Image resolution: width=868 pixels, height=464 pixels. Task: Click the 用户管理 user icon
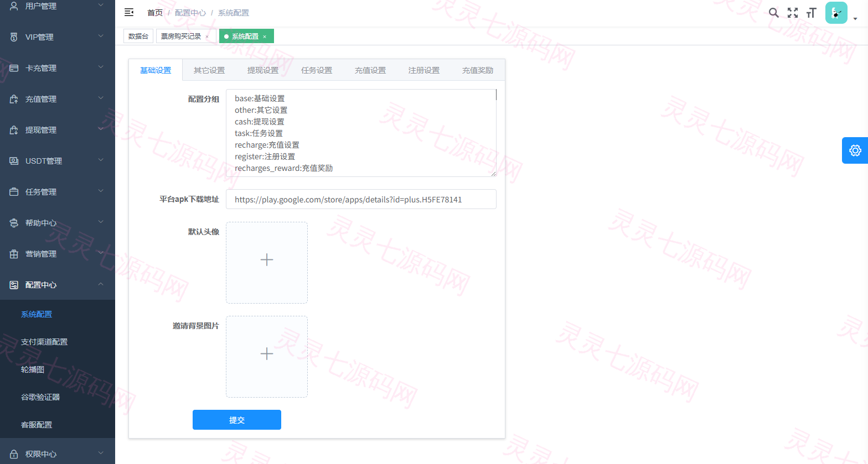tap(14, 6)
